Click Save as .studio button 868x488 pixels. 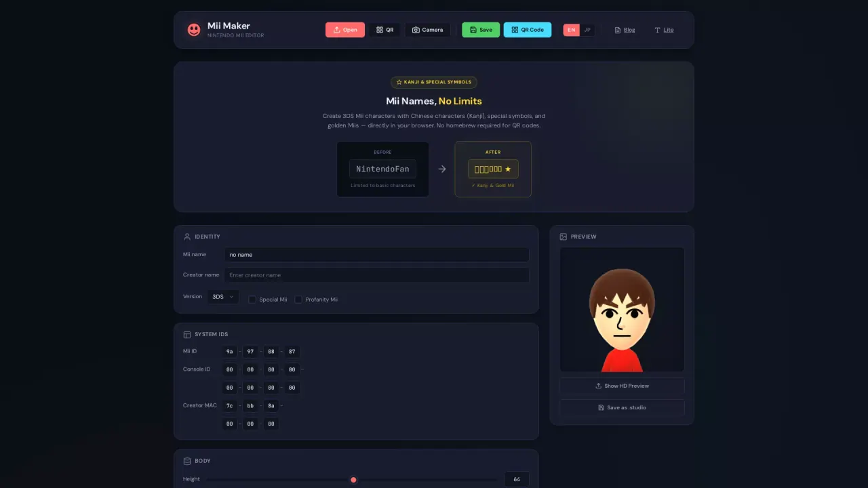622,408
